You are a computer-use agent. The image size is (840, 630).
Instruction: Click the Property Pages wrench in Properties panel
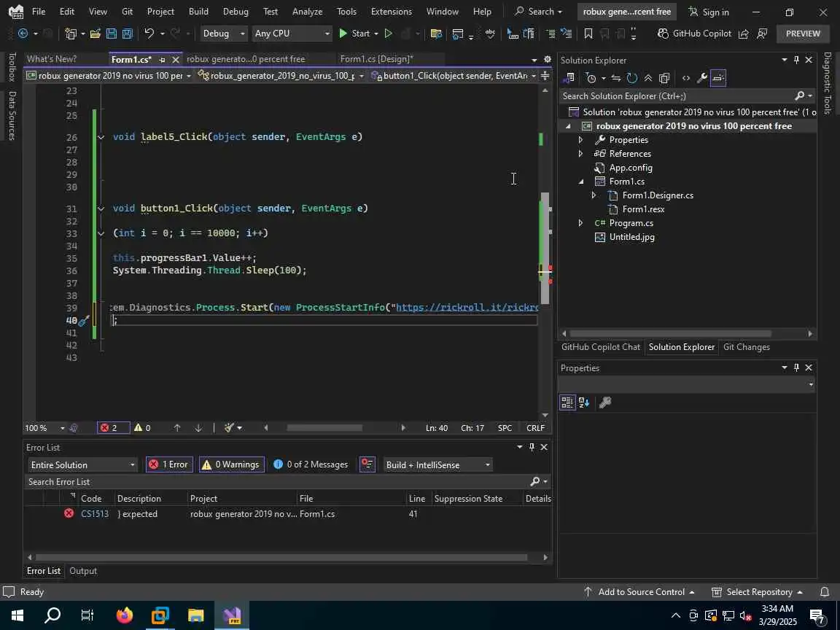click(605, 402)
